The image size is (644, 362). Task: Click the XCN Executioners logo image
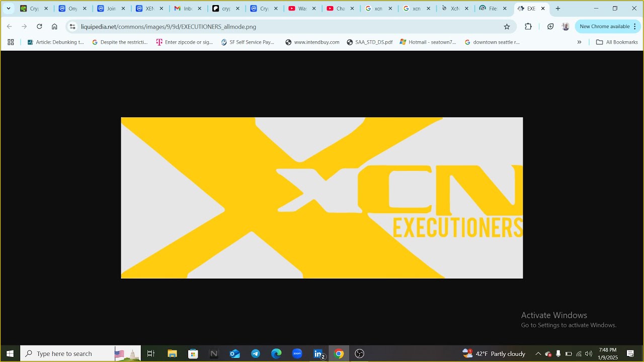tap(322, 198)
